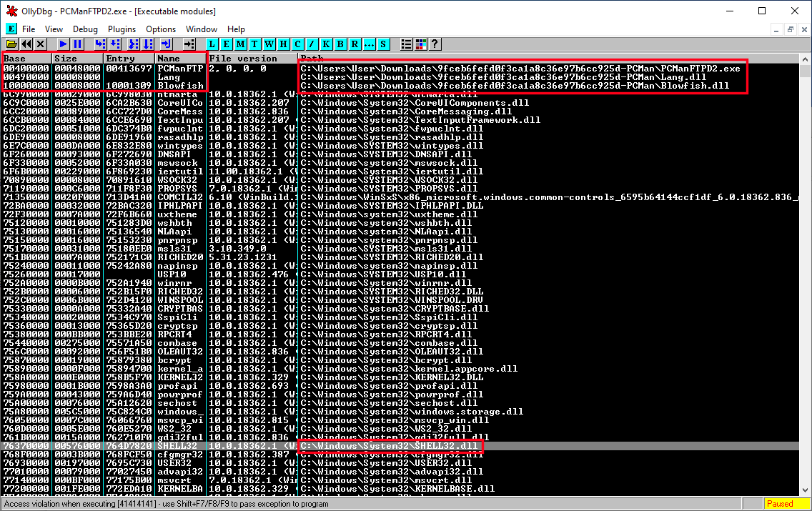The width and height of the screenshot is (812, 511).
Task: Open the Options menu
Action: pos(161,29)
